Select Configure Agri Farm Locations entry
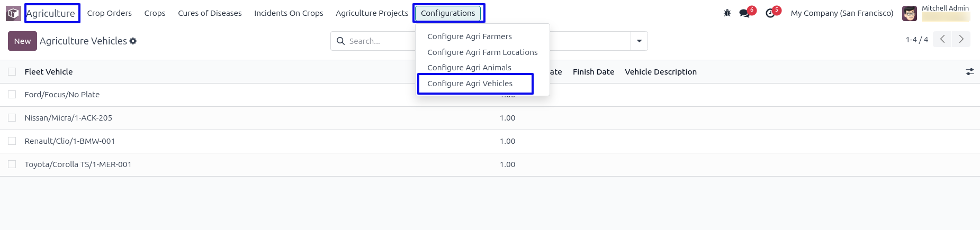The width and height of the screenshot is (980, 230). point(482,52)
